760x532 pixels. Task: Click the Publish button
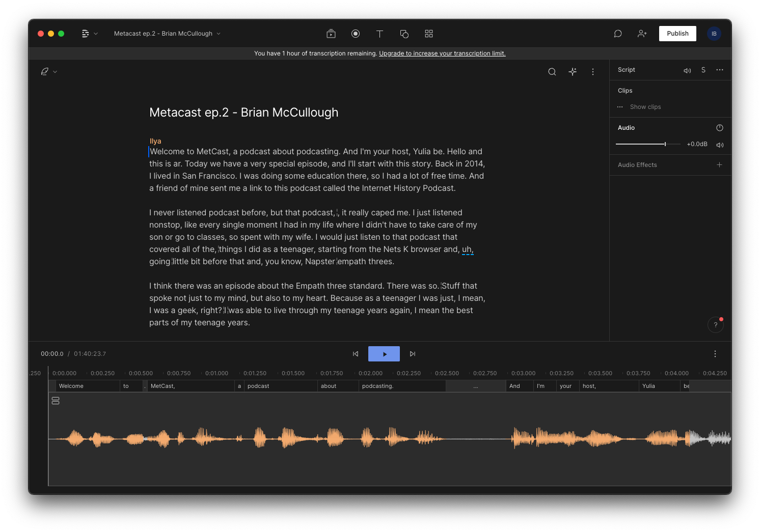677,34
